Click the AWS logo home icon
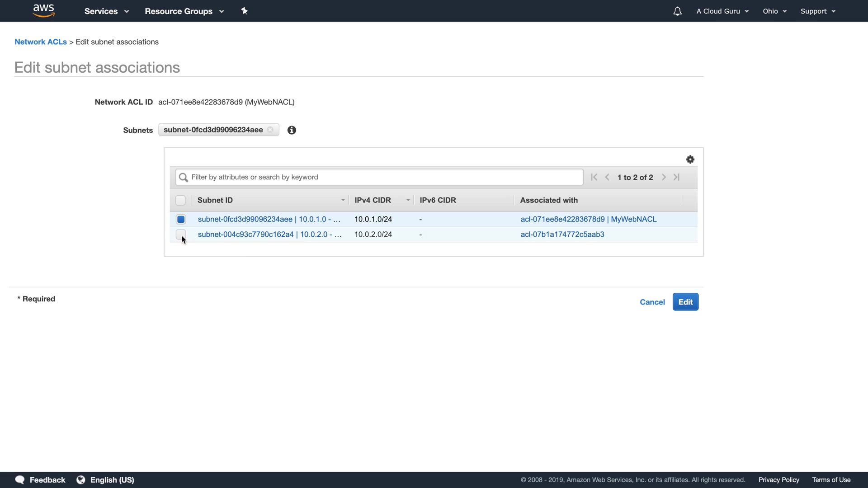This screenshot has width=868, height=488. tap(44, 11)
